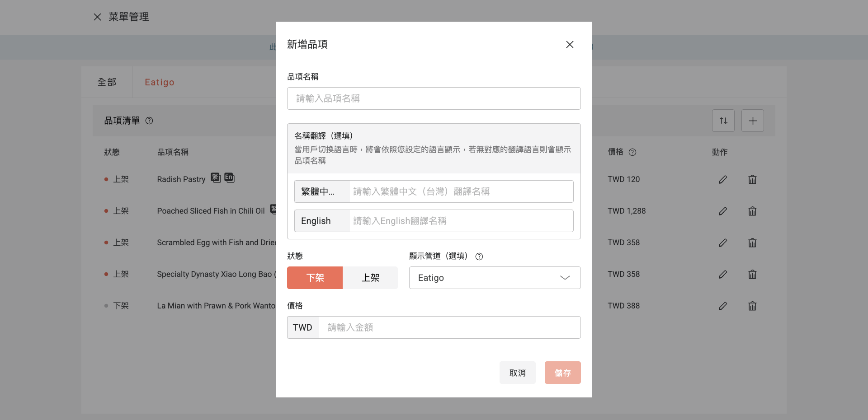The width and height of the screenshot is (868, 420).
Task: Close 菜單管理 page with the X icon
Action: (x=97, y=17)
